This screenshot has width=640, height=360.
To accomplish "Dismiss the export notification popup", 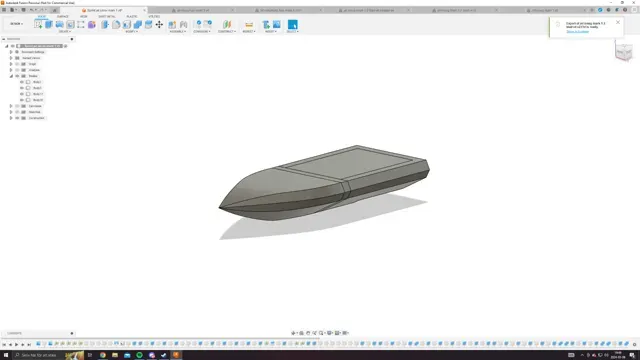I will [x=618, y=22].
